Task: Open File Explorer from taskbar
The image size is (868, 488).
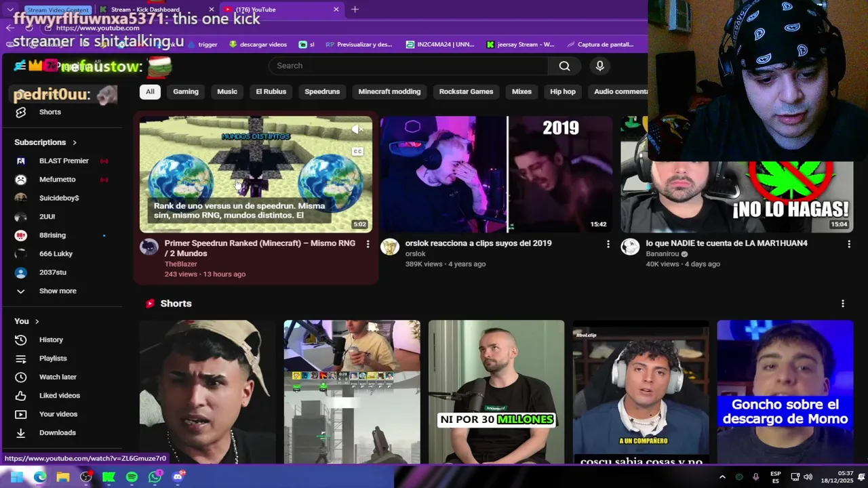Action: click(63, 477)
